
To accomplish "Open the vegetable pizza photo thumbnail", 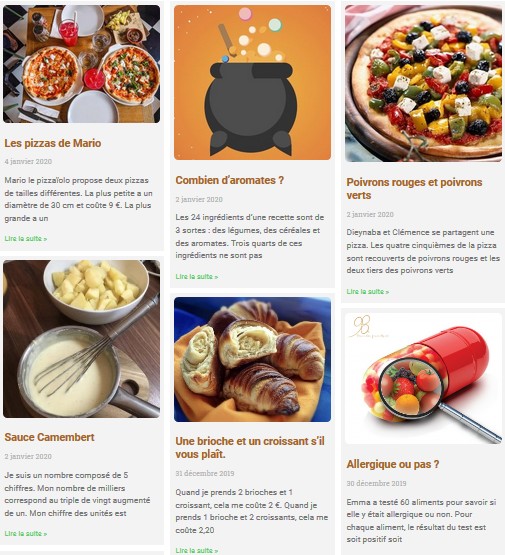I will point(423,84).
